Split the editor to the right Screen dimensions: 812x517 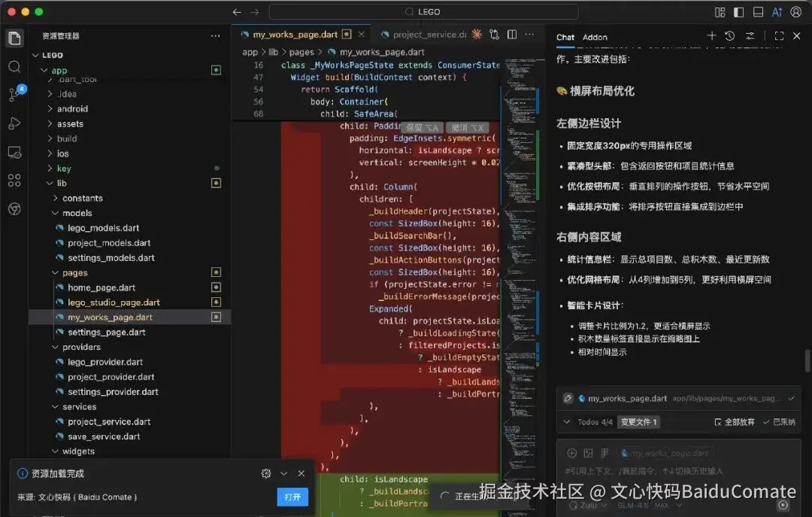pyautogui.click(x=512, y=34)
